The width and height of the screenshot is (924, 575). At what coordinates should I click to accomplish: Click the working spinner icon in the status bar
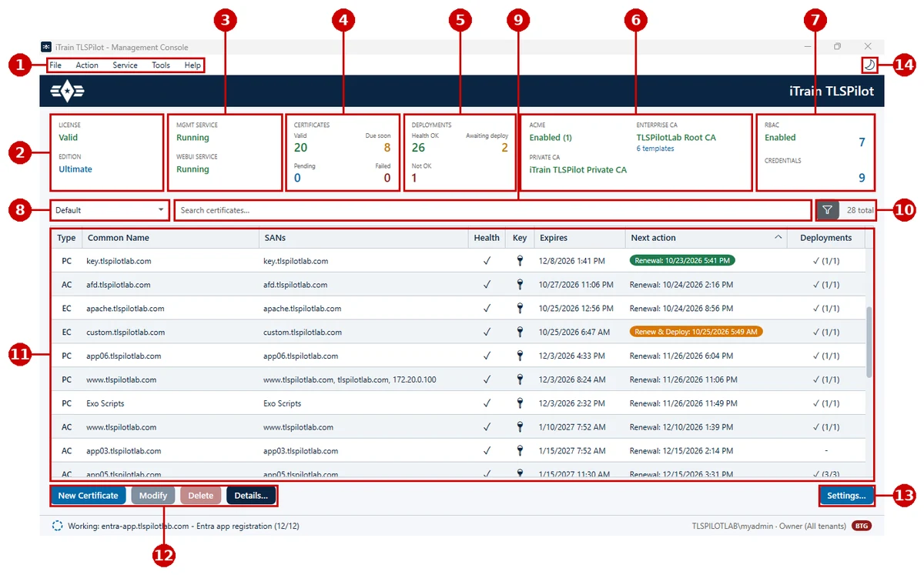coord(57,526)
